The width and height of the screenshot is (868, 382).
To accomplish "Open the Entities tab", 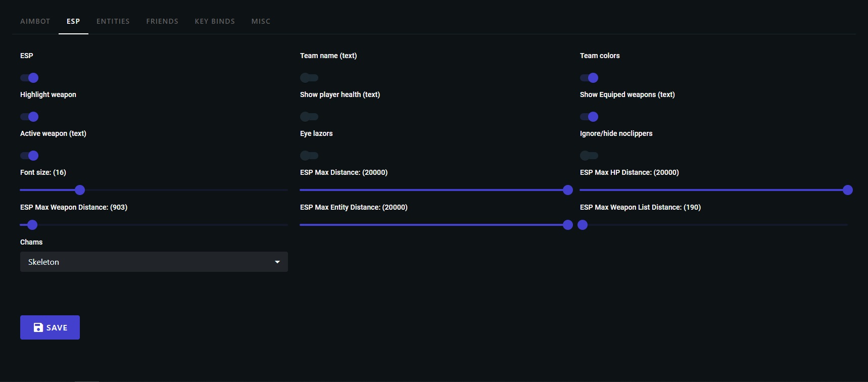I will [113, 21].
